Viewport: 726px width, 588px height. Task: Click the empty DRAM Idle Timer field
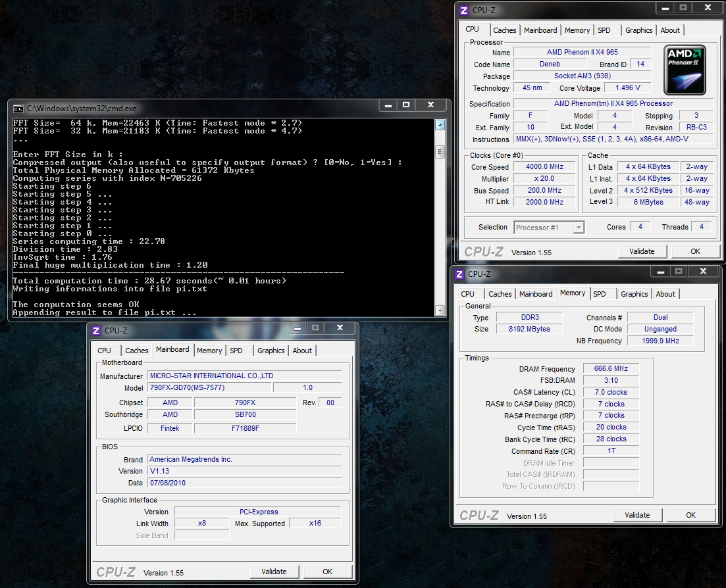611,462
